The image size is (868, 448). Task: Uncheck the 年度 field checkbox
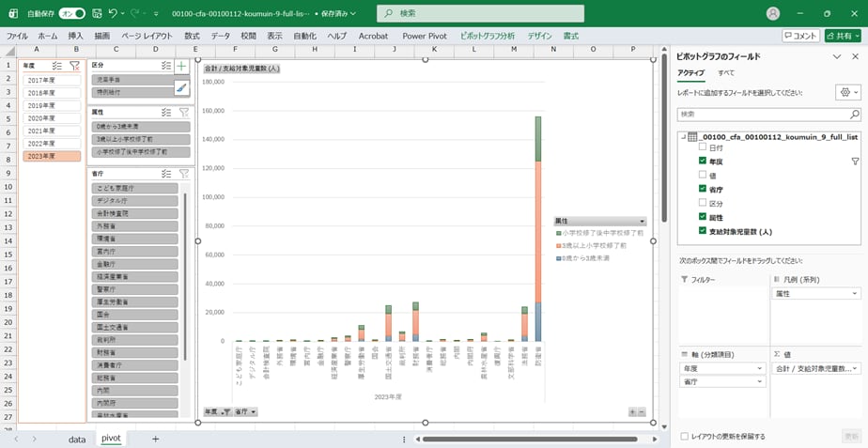tap(703, 162)
